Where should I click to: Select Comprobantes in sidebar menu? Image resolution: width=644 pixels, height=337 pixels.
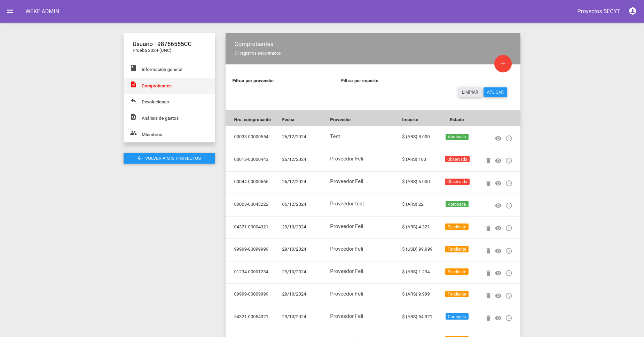[169, 86]
